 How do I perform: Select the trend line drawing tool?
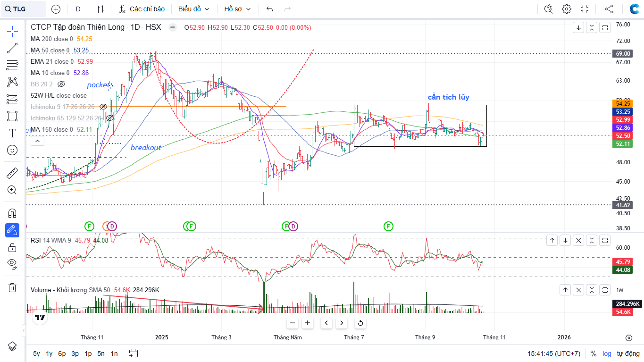pos(12,48)
